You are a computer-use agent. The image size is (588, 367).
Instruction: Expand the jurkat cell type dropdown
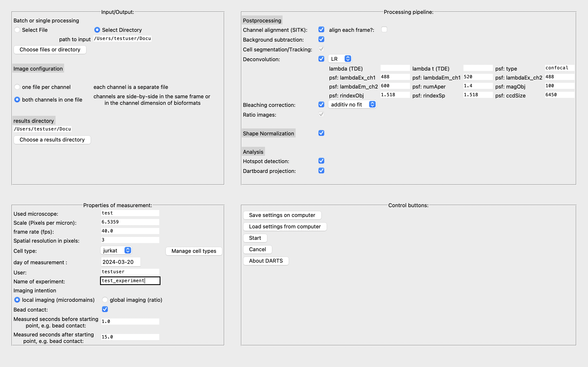tap(127, 251)
